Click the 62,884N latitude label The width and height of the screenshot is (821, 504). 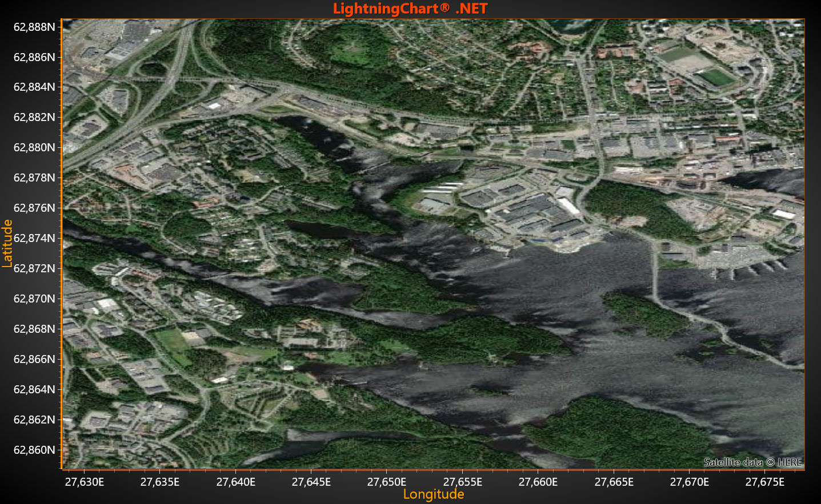(x=34, y=87)
